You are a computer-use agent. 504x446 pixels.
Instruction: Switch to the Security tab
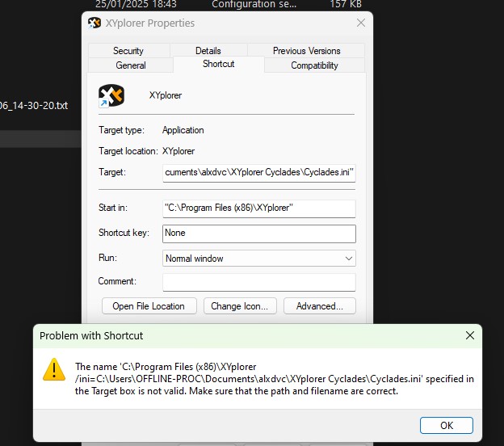128,50
